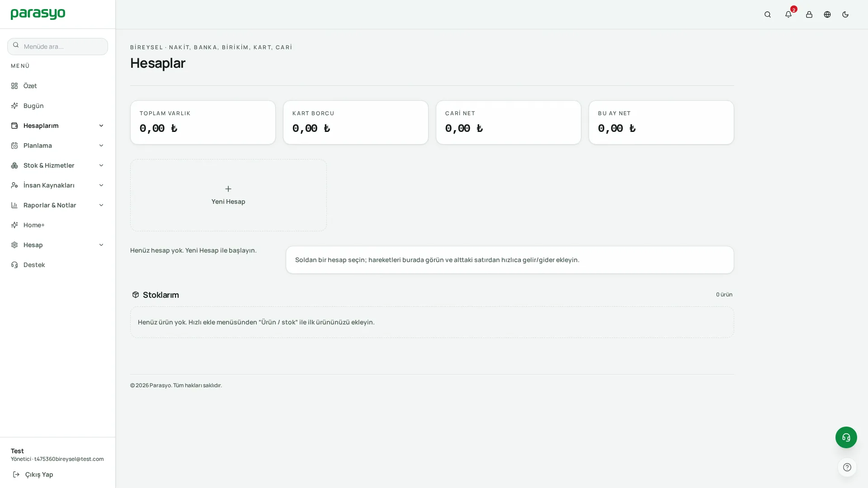Click the KART BORCU summary card
The image size is (868, 488).
356,122
